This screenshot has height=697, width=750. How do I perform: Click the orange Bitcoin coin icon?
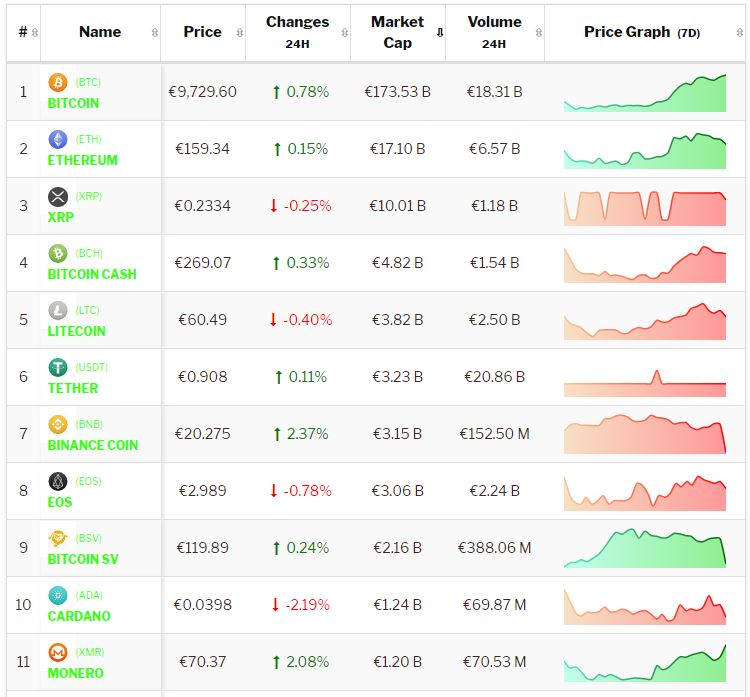58,82
